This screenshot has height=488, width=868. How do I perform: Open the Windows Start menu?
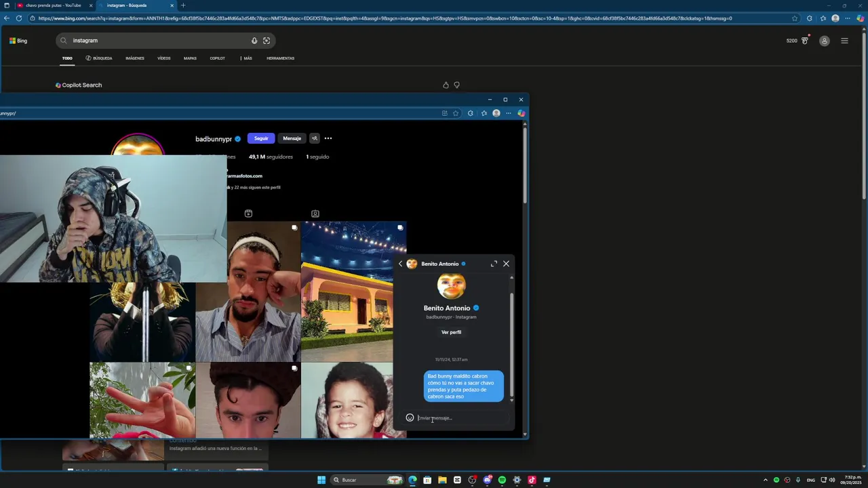321,480
